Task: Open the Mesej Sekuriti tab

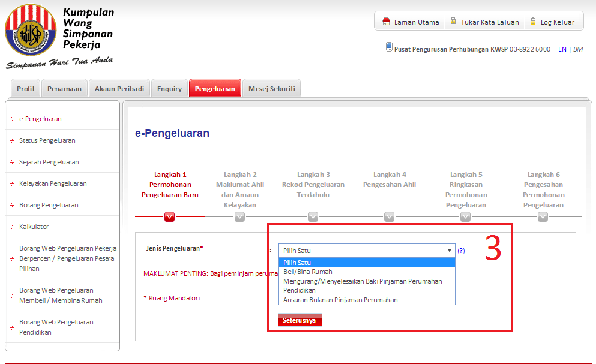Action: (x=272, y=88)
